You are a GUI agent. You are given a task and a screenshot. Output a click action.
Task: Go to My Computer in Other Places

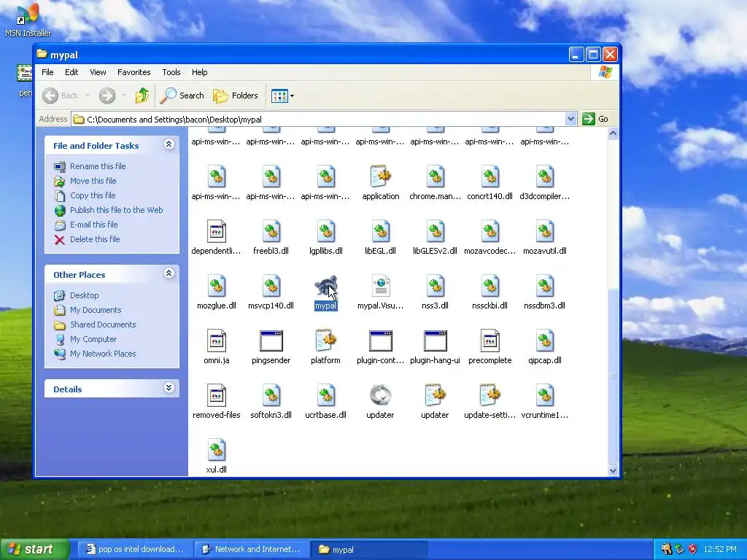coord(93,340)
